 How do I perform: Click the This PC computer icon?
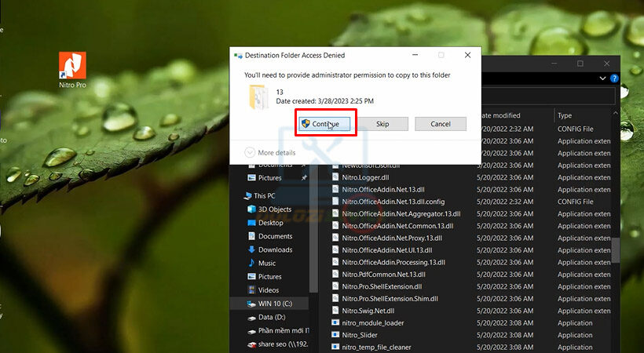point(247,196)
